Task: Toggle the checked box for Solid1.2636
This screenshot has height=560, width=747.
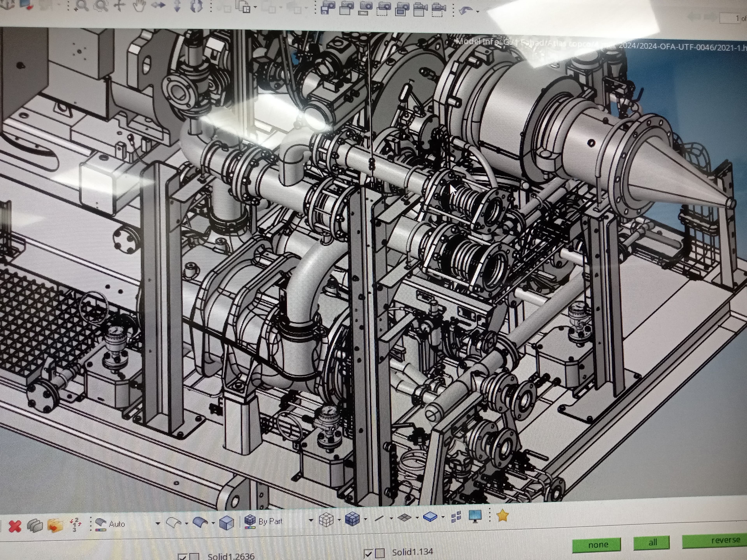Action: [183, 557]
